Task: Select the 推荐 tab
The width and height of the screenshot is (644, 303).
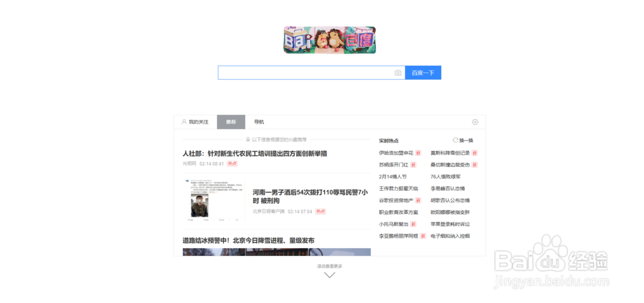Action: [x=231, y=122]
